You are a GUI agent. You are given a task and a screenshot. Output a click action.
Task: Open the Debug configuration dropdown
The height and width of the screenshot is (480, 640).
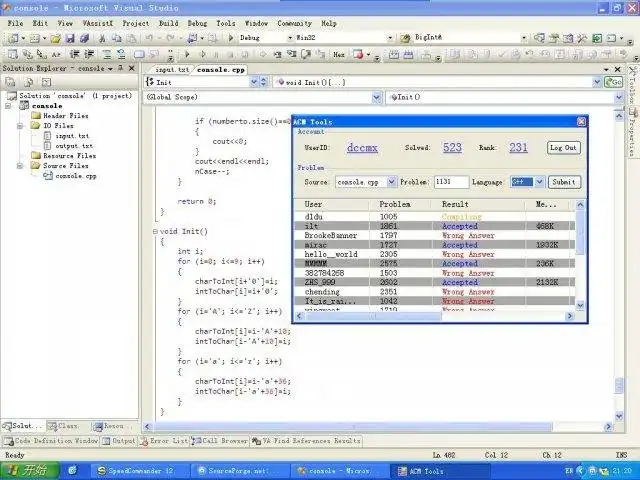click(290, 38)
